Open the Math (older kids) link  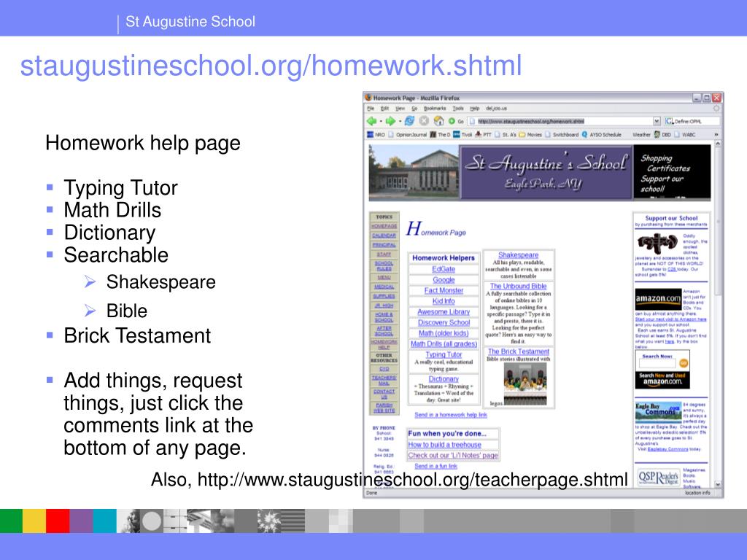click(444, 333)
